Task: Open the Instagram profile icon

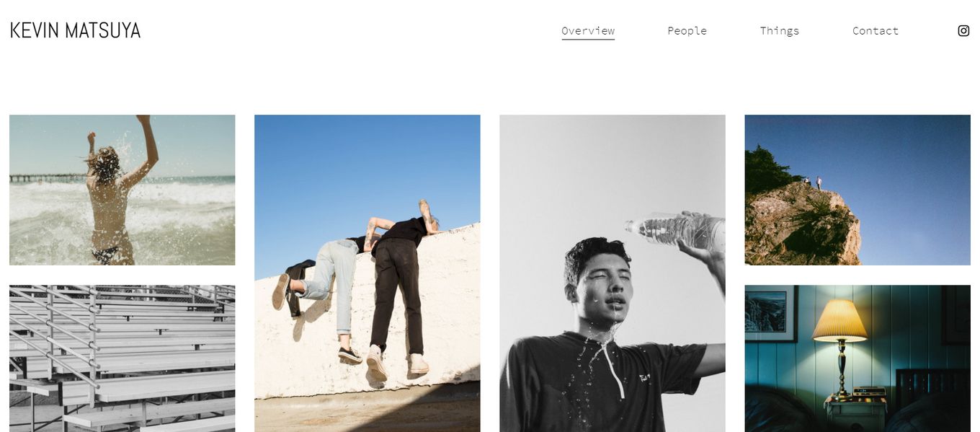Action: click(963, 30)
